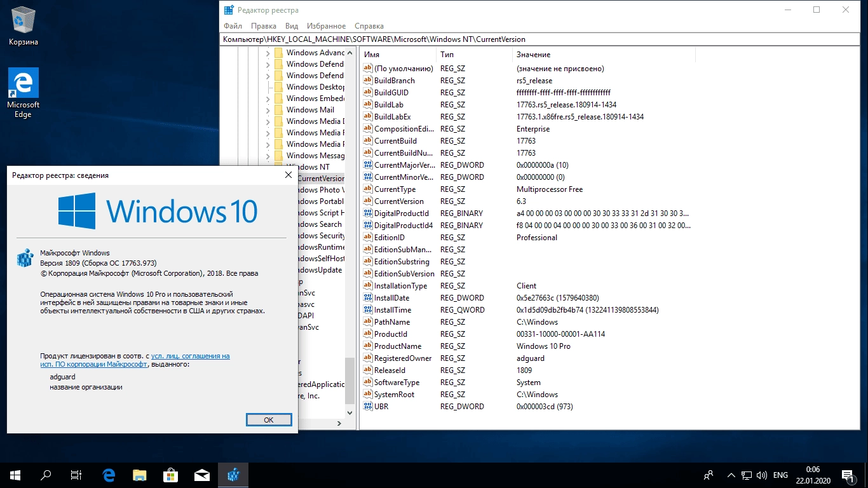Open the Mail app from the taskbar
This screenshot has height=488, width=868.
202,475
